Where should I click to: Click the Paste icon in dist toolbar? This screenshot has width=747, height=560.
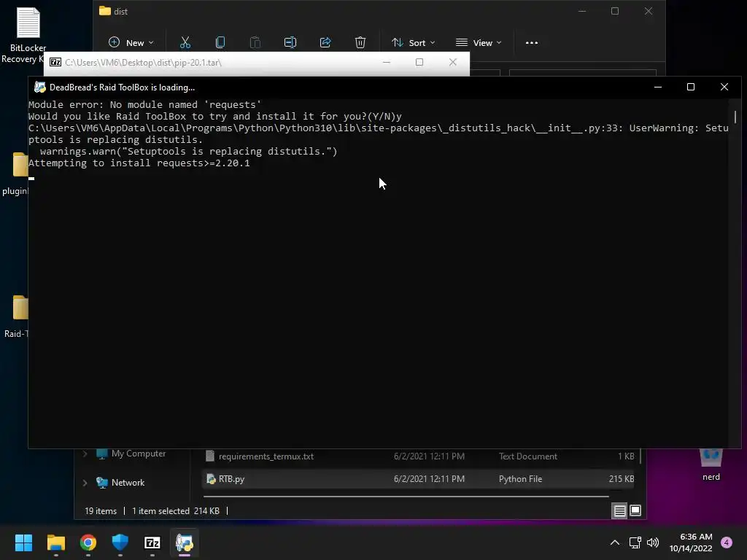[255, 42]
